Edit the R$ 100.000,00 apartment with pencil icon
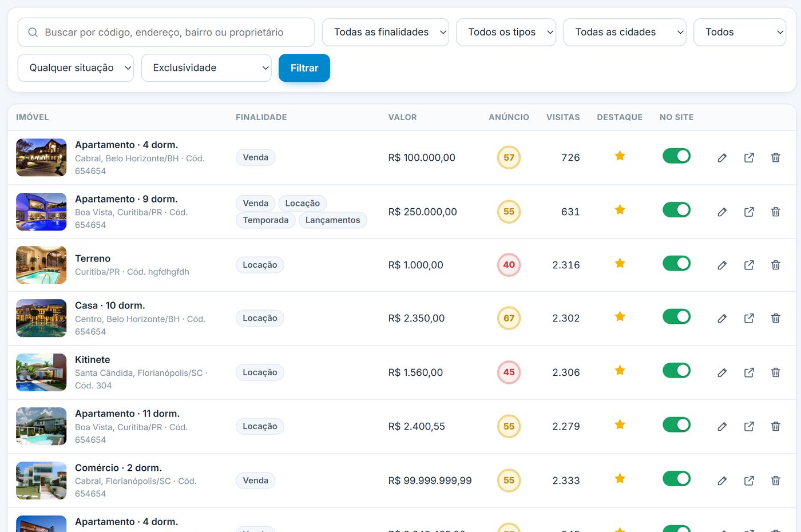801x532 pixels. [722, 158]
